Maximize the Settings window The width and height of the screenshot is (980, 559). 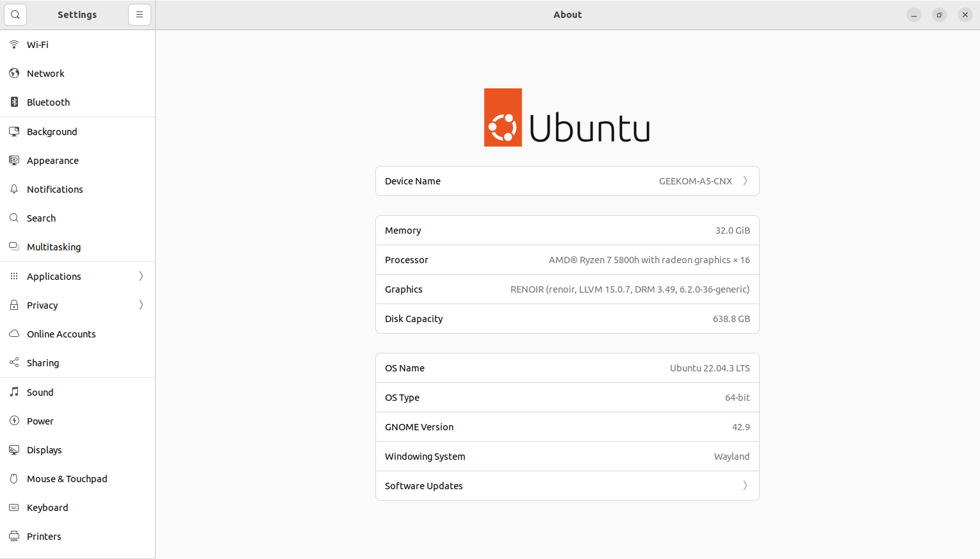pos(940,15)
